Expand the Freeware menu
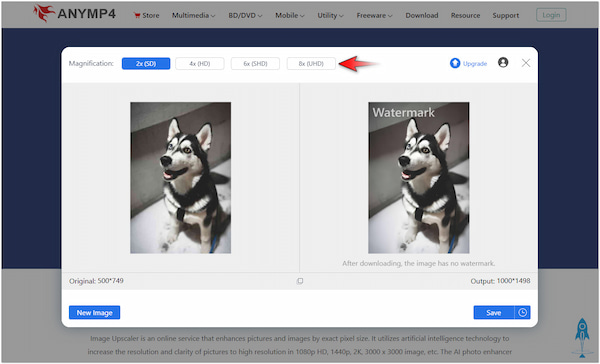The height and width of the screenshot is (364, 600). (x=374, y=15)
